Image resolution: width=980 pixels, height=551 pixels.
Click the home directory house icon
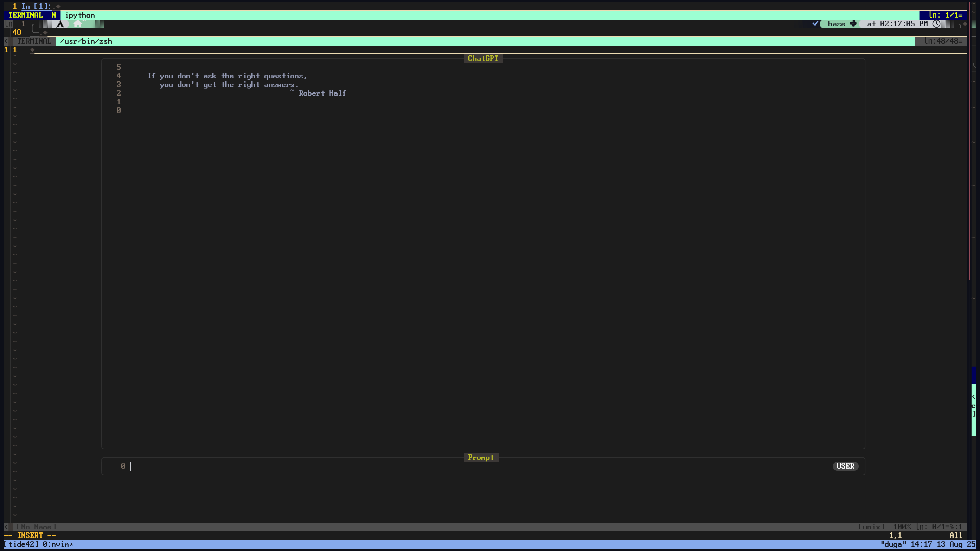tap(78, 24)
